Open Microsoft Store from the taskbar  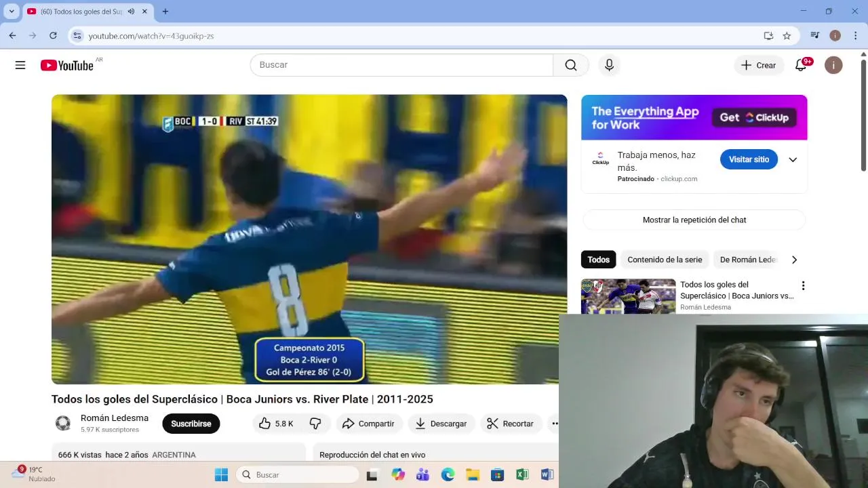pos(497,475)
